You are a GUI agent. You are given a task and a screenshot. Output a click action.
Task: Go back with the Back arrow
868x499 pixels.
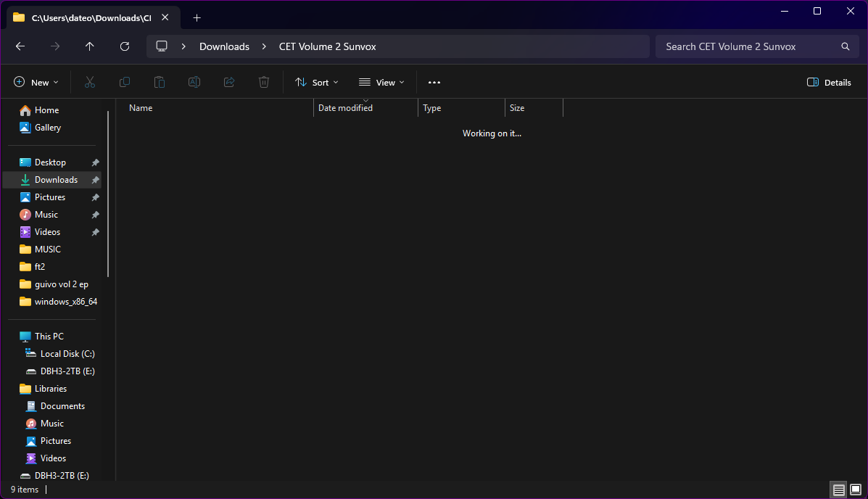[20, 46]
